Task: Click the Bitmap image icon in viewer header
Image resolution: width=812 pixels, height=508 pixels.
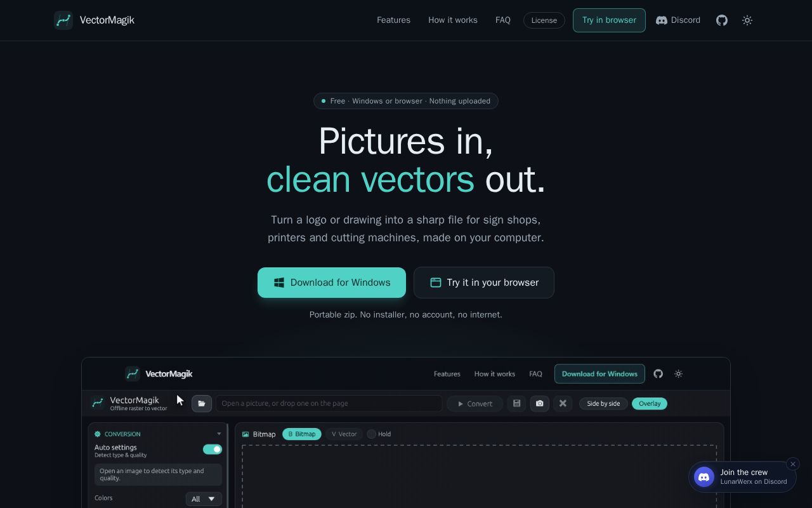Action: tap(246, 434)
